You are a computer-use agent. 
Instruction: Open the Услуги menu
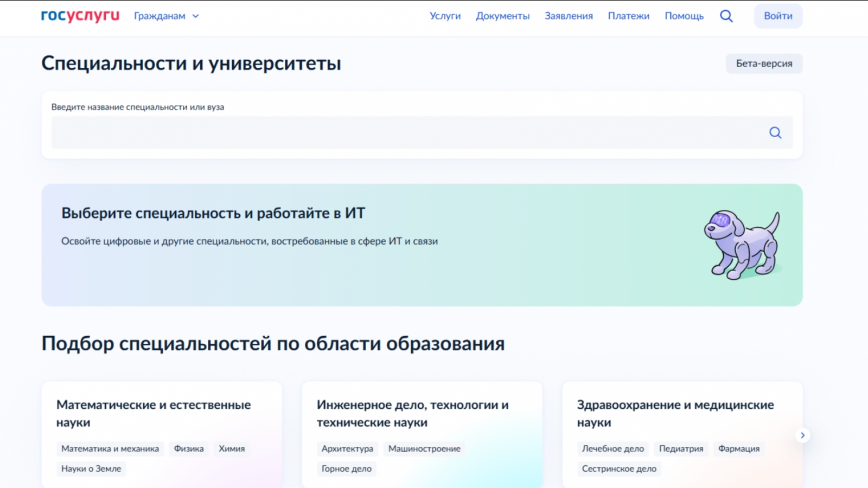pos(445,16)
